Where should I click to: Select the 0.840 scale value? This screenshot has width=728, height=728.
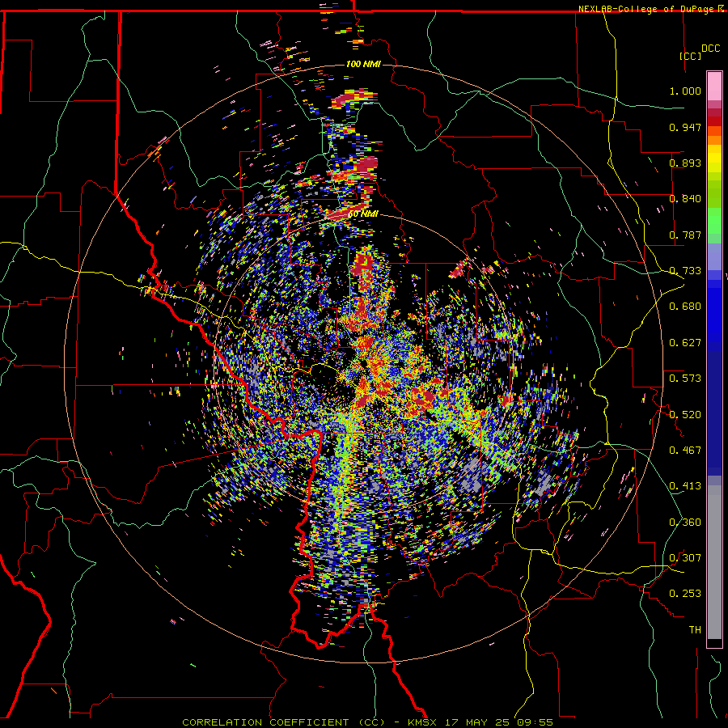coord(685,199)
